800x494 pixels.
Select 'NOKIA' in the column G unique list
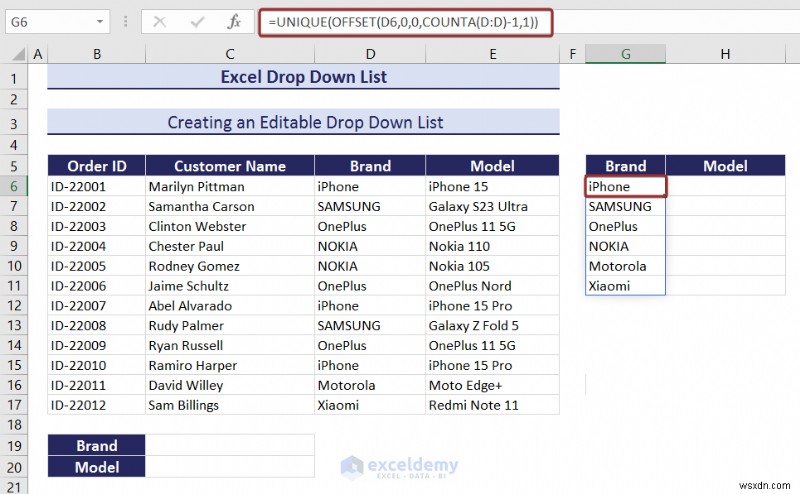pyautogui.click(x=626, y=246)
